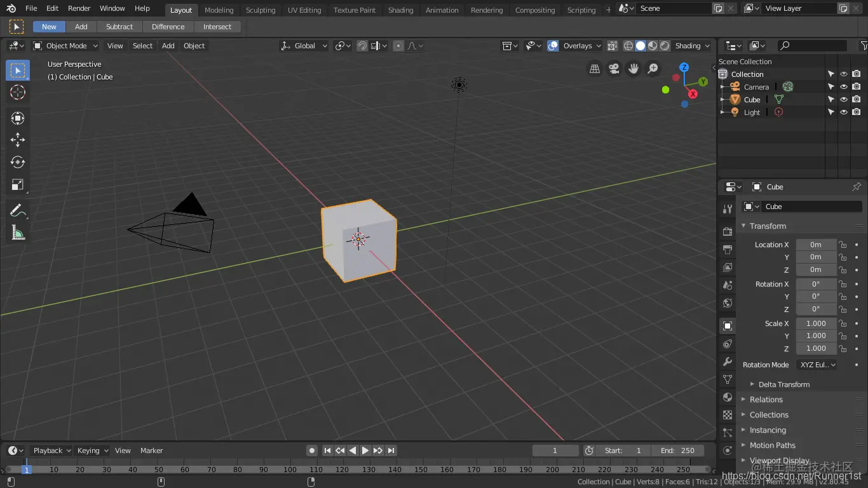Select the Annotate pencil tool
The image size is (868, 488).
pyautogui.click(x=18, y=210)
